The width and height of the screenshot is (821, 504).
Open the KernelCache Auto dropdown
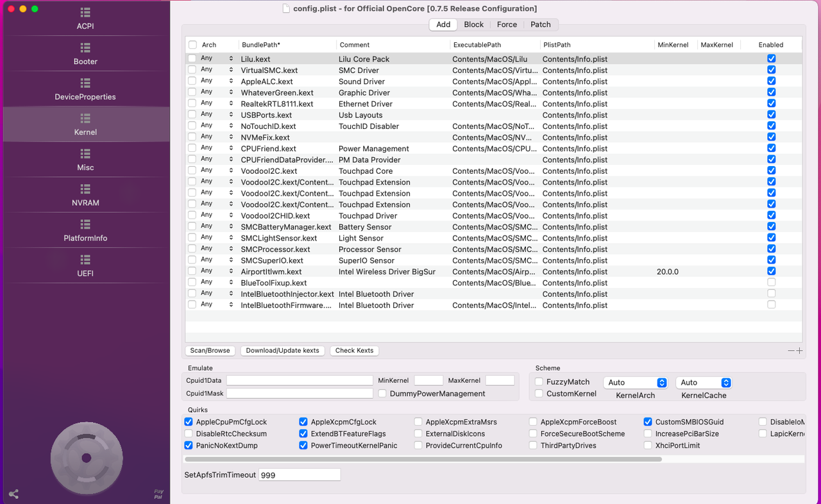click(704, 382)
